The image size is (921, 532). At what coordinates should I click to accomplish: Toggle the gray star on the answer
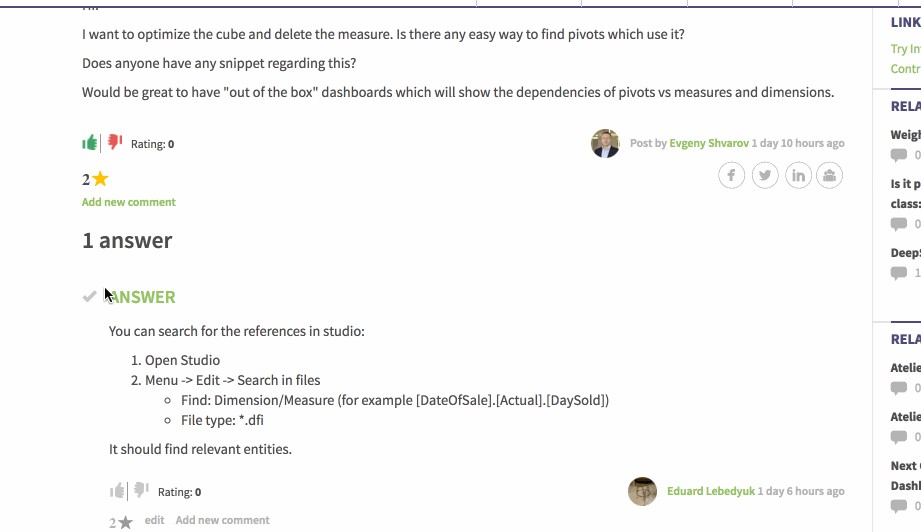pos(125,522)
